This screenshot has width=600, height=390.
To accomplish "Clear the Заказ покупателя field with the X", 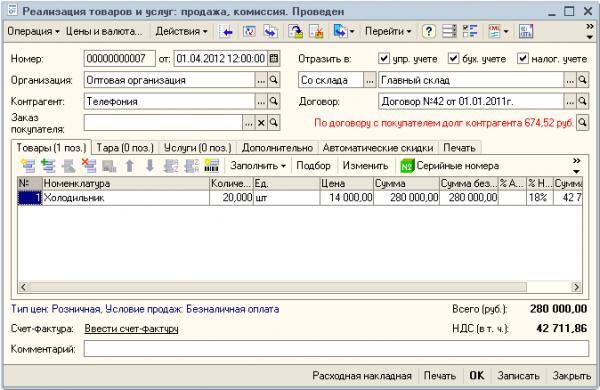I will coord(261,123).
